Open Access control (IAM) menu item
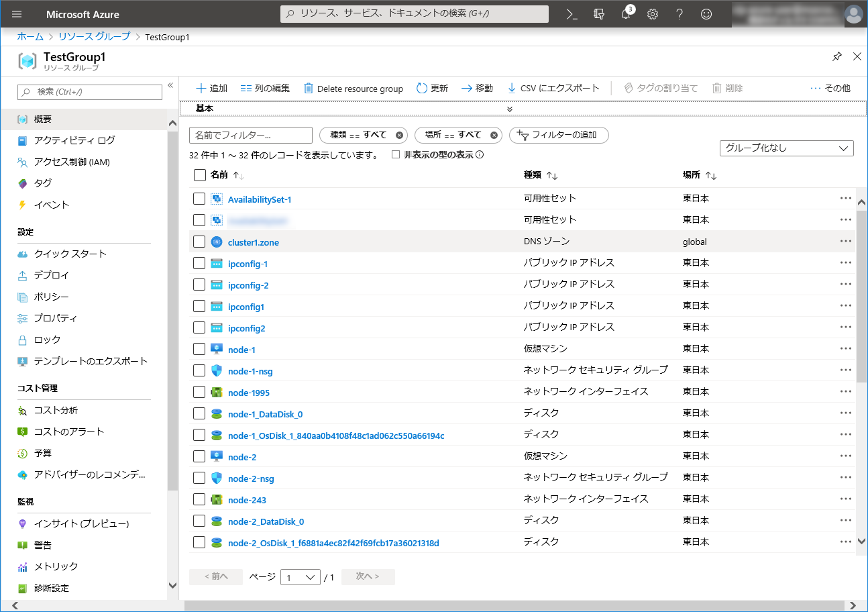The width and height of the screenshot is (868, 612). tap(72, 162)
